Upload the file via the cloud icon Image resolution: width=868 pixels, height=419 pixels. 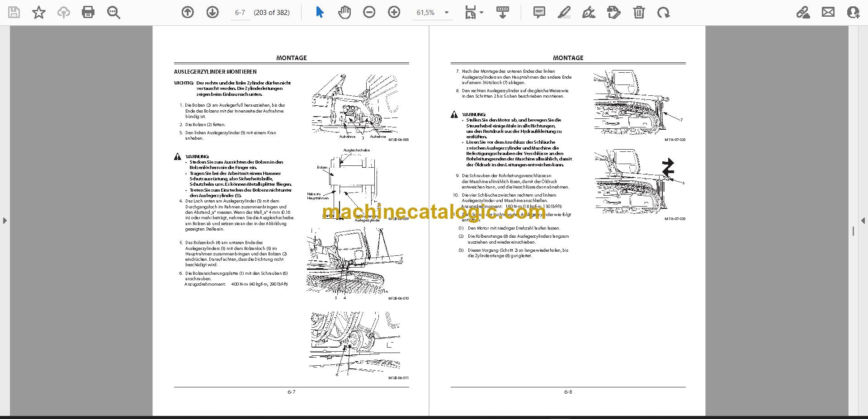click(64, 12)
